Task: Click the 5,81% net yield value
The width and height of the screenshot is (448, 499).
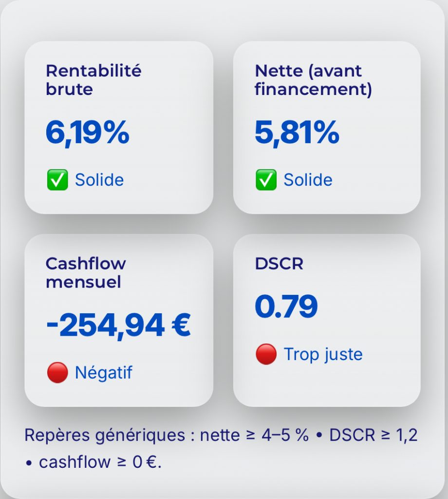Action: [297, 133]
